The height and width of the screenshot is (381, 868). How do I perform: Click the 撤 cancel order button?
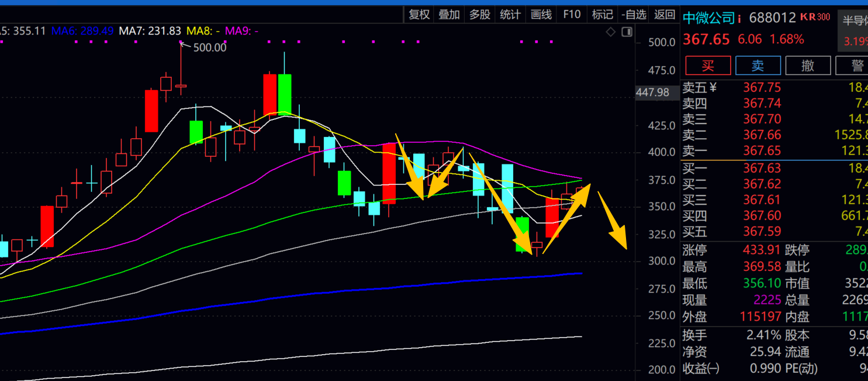808,66
